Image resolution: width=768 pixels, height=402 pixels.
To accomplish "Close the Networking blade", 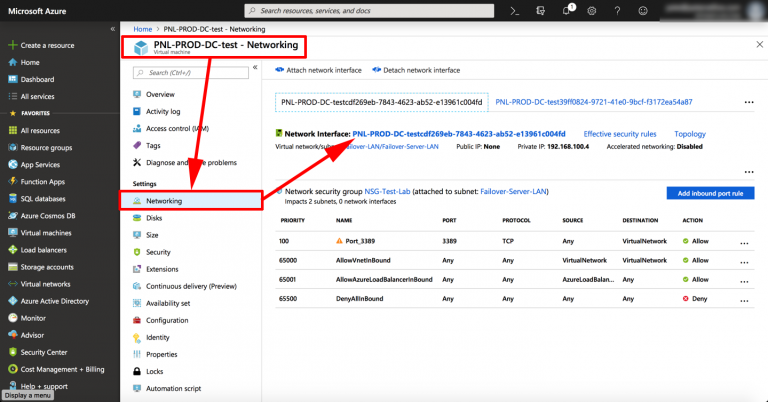I will point(759,45).
